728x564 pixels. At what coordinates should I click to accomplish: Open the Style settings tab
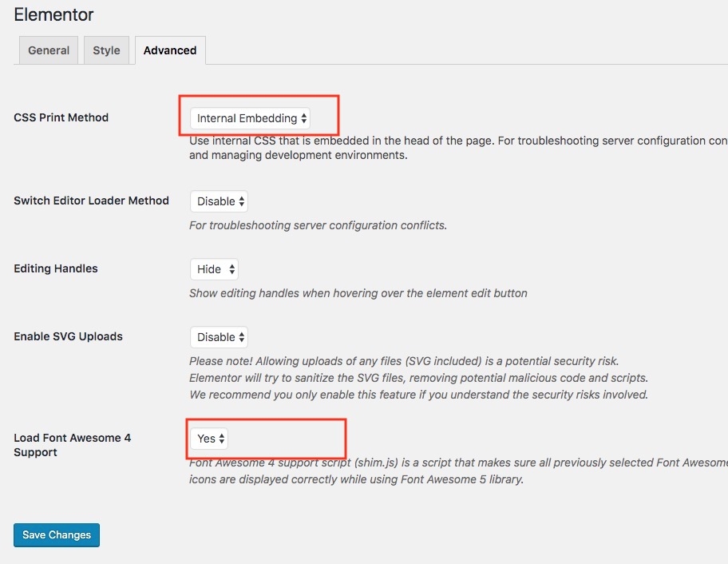pos(106,50)
